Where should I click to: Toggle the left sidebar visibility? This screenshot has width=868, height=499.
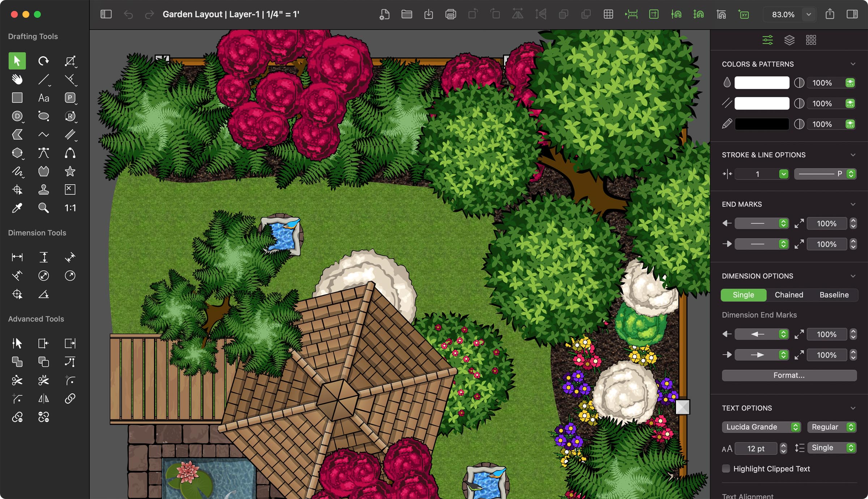(x=106, y=14)
